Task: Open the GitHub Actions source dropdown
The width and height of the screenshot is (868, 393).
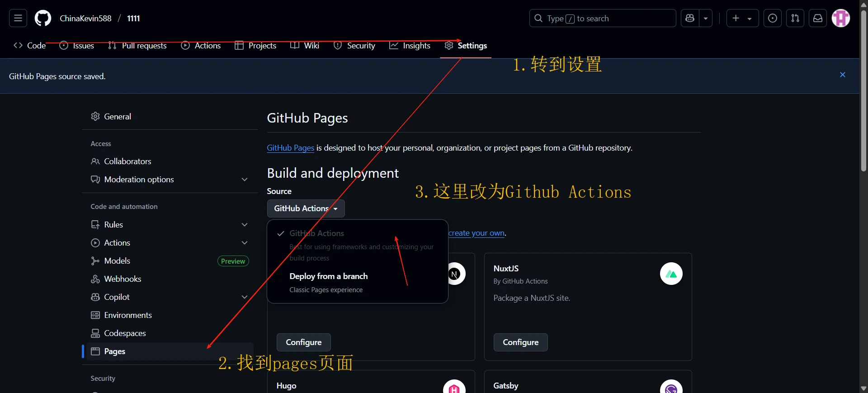Action: pos(306,208)
